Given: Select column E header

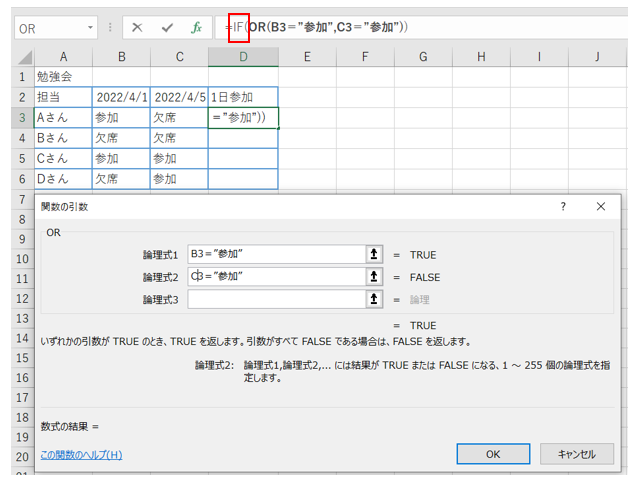Looking at the screenshot, I should [x=306, y=57].
